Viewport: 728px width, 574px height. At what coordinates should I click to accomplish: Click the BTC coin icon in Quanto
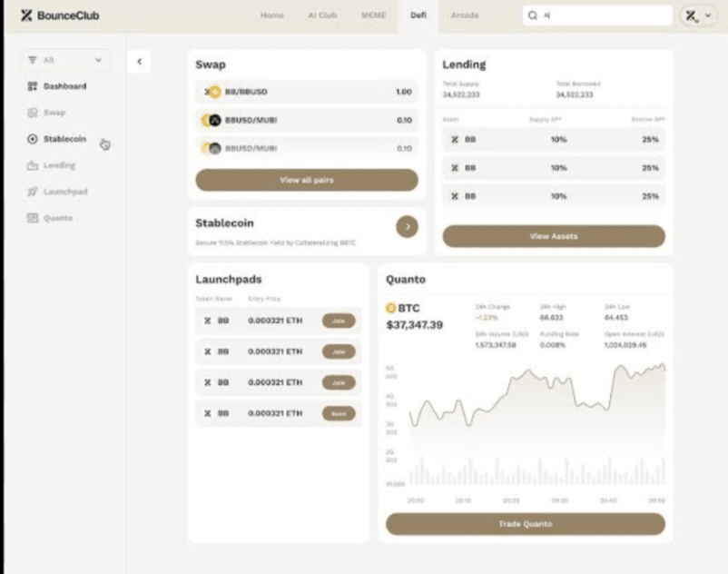(391, 308)
